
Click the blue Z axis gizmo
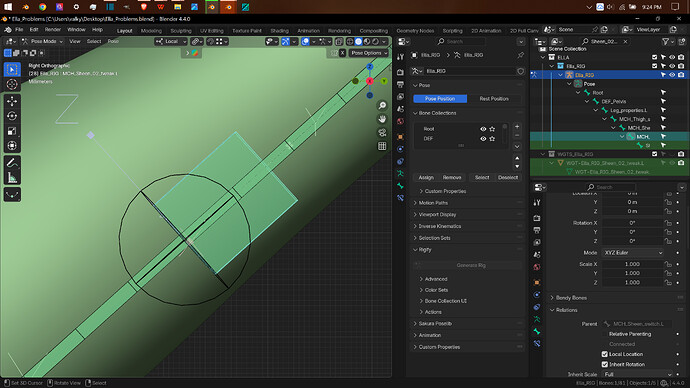tap(370, 66)
